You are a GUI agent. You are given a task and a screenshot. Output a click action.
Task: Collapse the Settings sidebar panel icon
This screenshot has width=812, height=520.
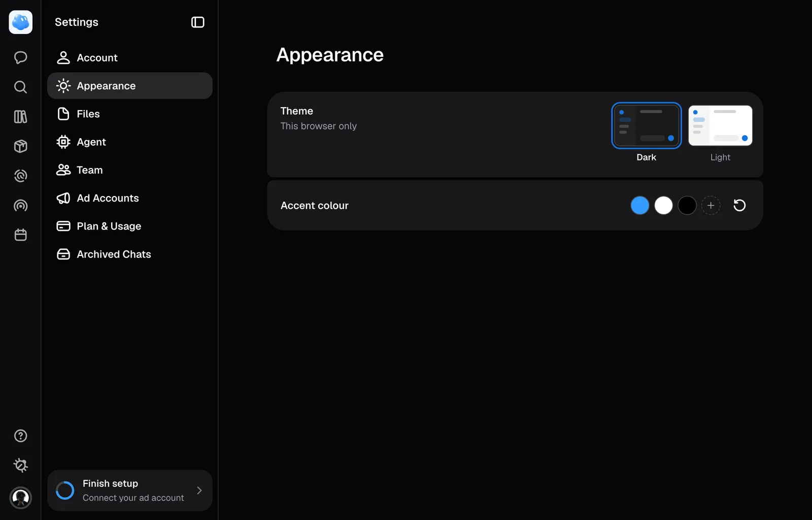pyautogui.click(x=198, y=22)
